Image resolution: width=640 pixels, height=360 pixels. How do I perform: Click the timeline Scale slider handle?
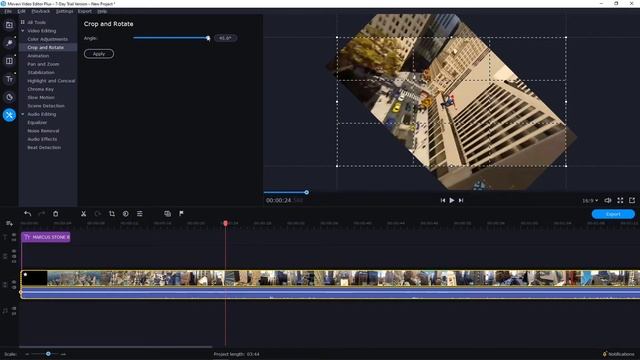click(x=48, y=354)
